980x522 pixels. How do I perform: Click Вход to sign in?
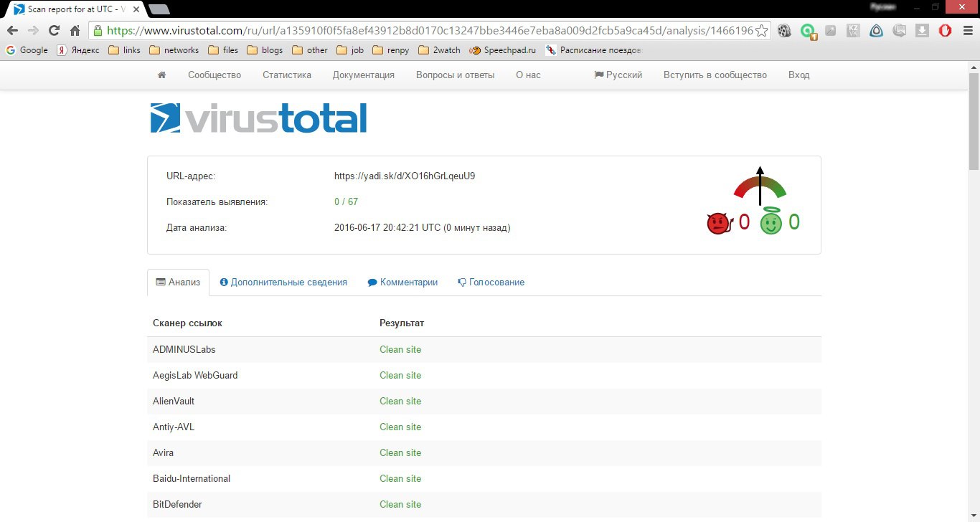click(798, 75)
